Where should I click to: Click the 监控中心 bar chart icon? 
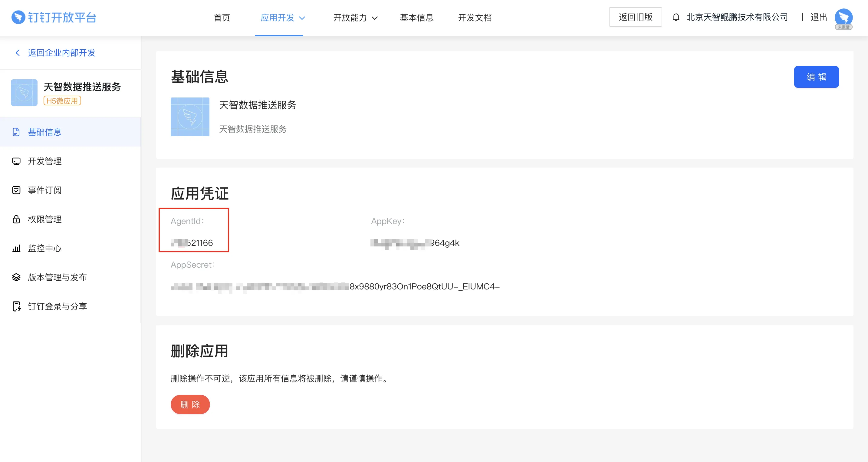coord(16,248)
